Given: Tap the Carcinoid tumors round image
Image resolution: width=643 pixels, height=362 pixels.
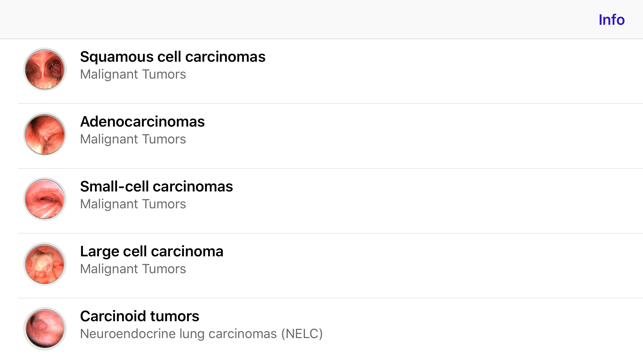Looking at the screenshot, I should [45, 328].
